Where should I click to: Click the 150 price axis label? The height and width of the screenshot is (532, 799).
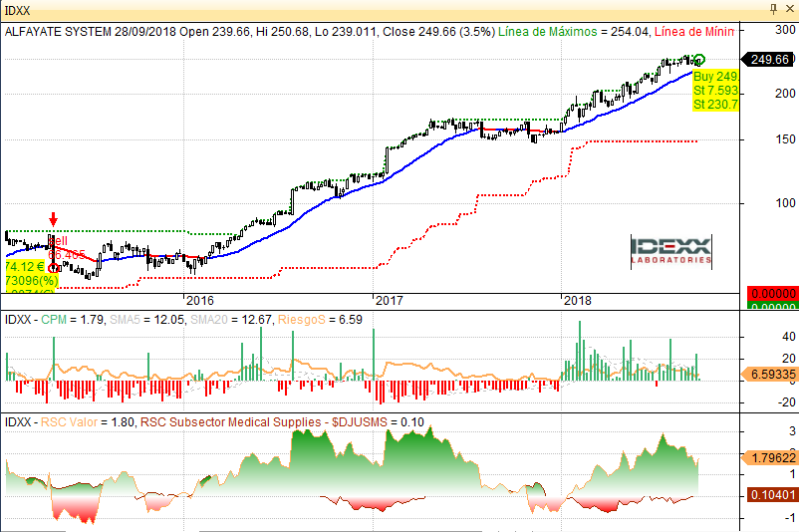(785, 139)
